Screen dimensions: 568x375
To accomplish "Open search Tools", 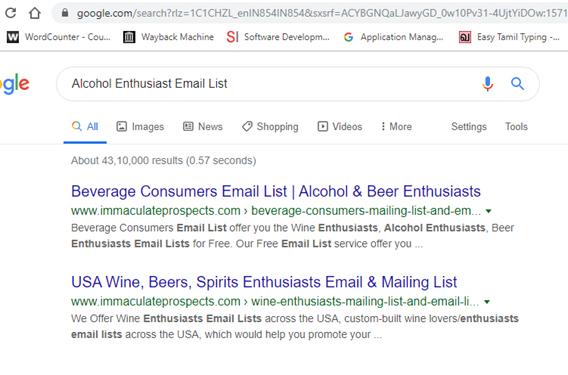I will point(516,126).
